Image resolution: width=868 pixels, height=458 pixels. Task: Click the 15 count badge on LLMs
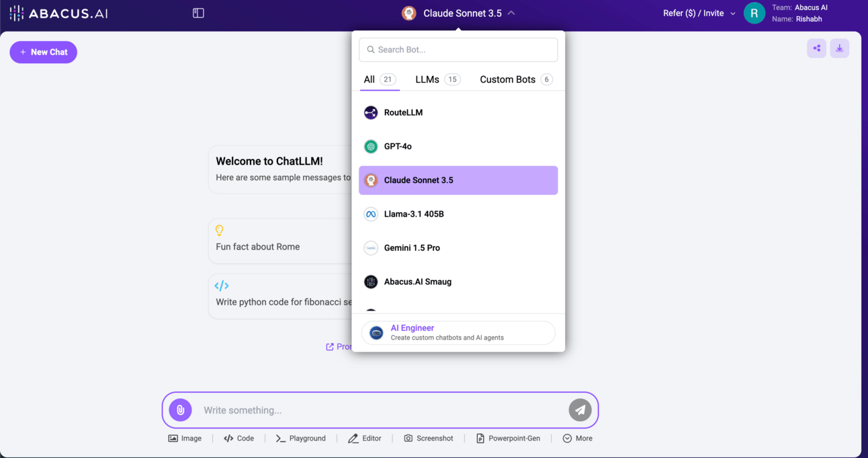[x=453, y=79]
